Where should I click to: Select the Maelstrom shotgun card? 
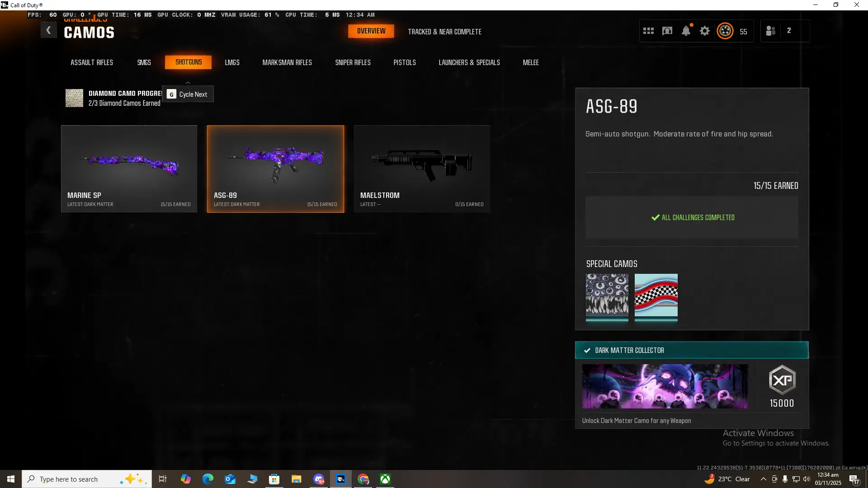point(422,169)
